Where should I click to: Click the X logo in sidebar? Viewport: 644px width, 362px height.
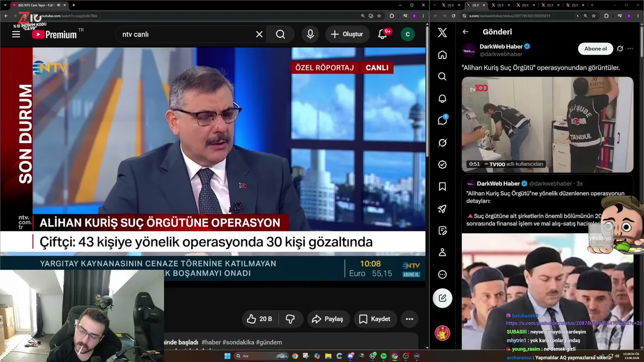442,33
